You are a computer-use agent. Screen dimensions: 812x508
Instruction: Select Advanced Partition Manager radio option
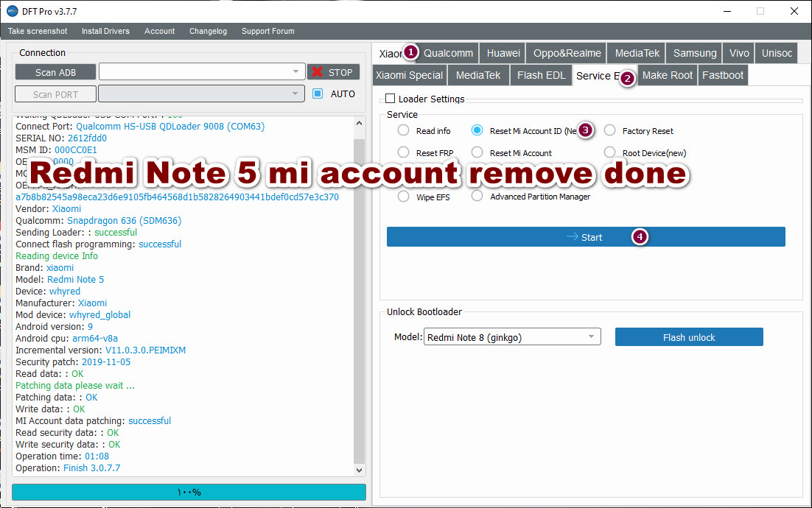coord(477,196)
